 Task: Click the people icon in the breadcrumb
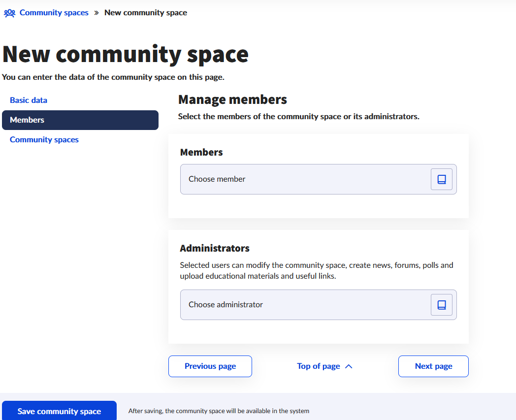9,13
